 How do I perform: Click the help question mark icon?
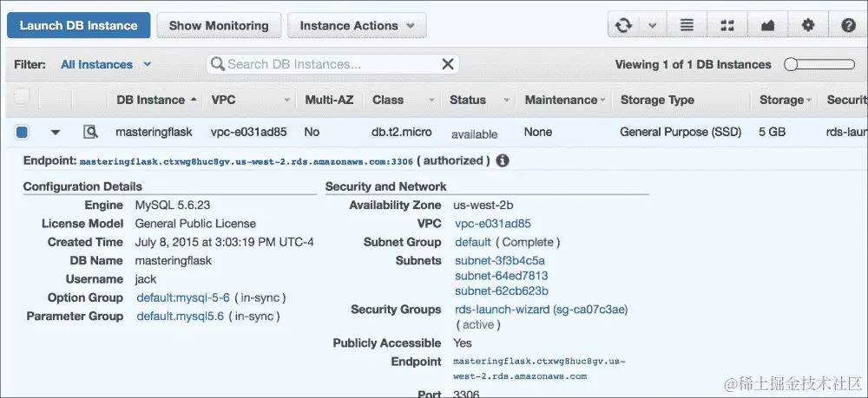(x=848, y=26)
